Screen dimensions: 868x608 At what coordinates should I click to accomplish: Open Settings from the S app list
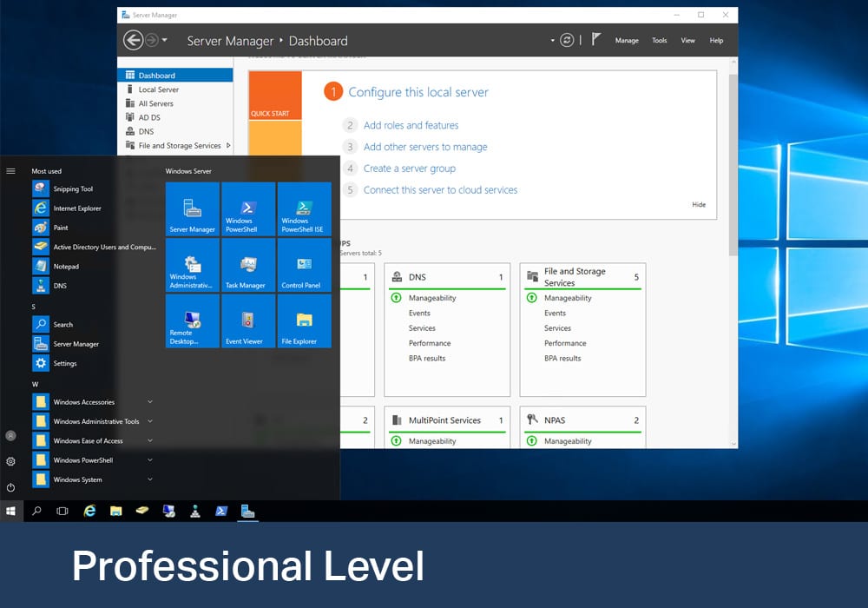click(94, 363)
